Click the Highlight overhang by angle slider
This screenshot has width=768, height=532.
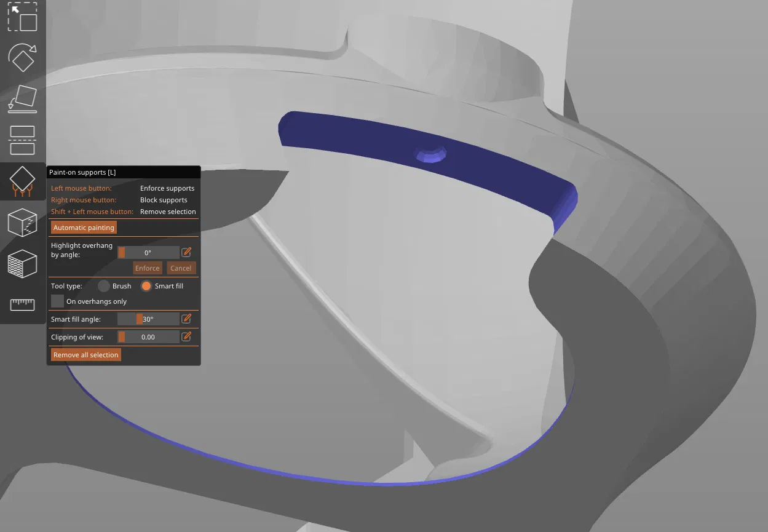point(148,253)
